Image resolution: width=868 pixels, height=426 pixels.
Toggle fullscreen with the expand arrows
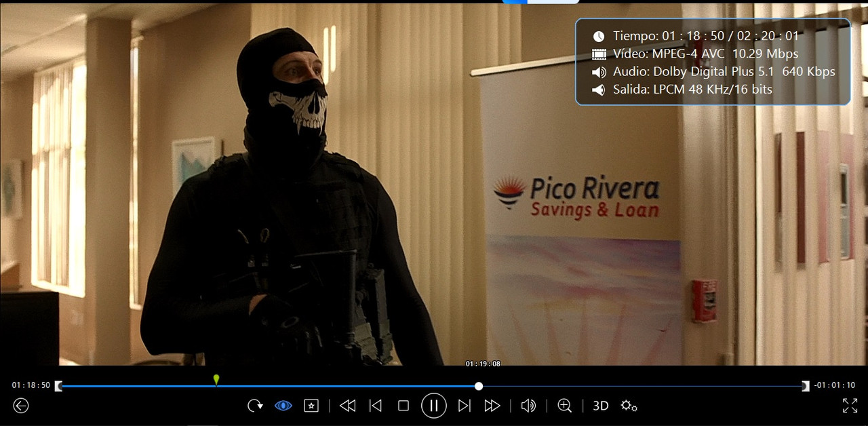[850, 406]
